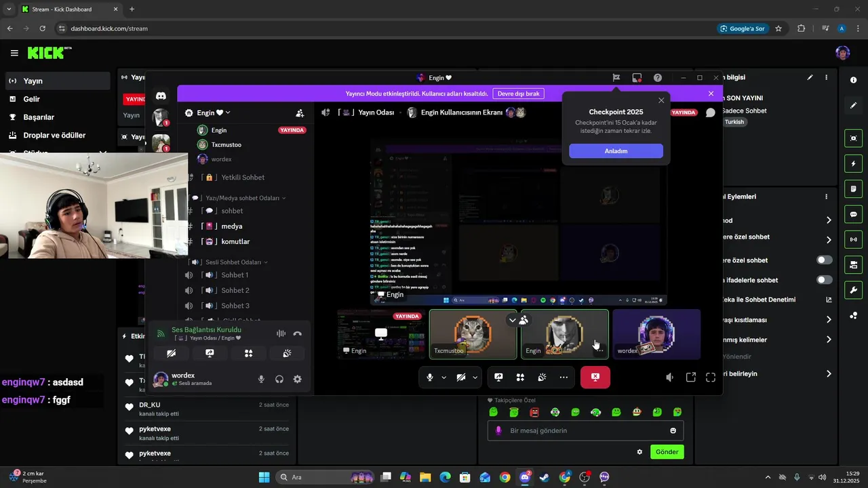
Task: Open Yayın in Kick sidebar
Action: pyautogui.click(x=58, y=81)
